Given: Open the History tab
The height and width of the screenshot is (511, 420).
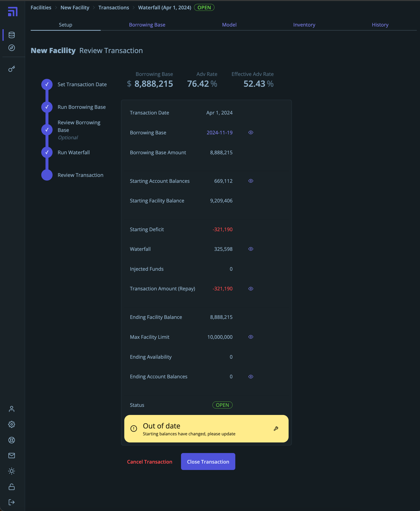Looking at the screenshot, I should point(380,25).
